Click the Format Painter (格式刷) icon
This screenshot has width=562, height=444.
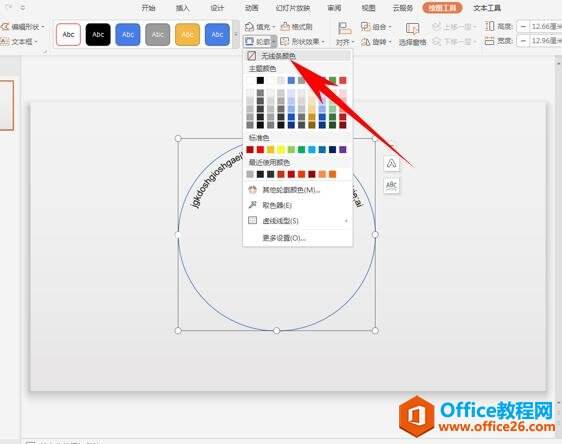pos(285,27)
